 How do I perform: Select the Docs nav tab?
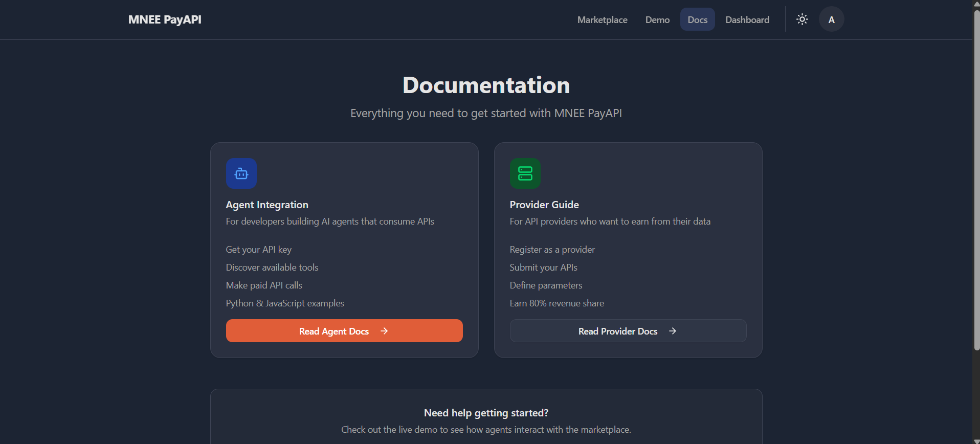pos(697,19)
